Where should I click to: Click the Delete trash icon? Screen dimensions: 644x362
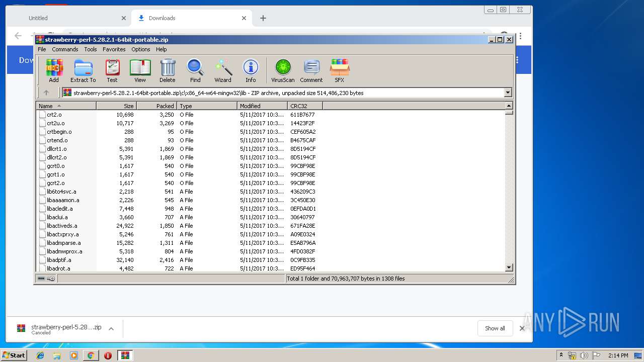click(x=168, y=70)
